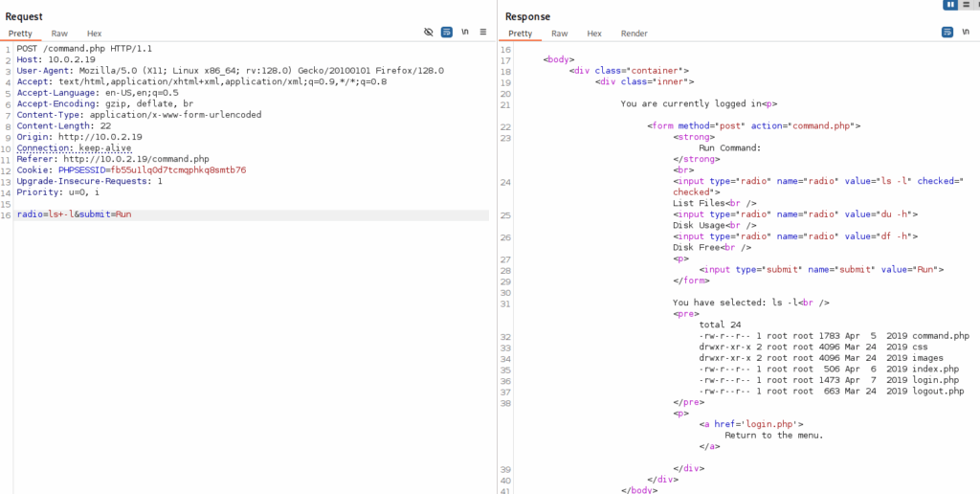Image resolution: width=980 pixels, height=494 pixels.
Task: Click the Upgrade-Insecure-Requests header
Action: click(89, 181)
